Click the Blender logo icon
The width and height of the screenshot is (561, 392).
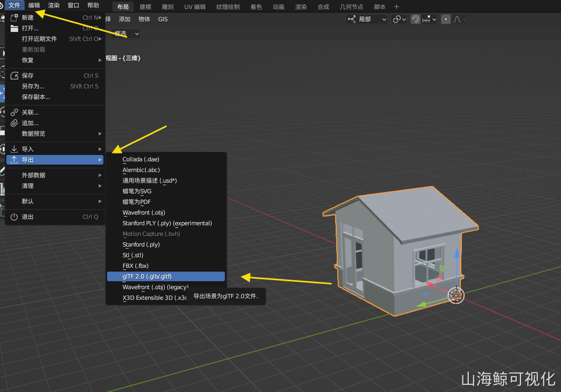click(2, 5)
